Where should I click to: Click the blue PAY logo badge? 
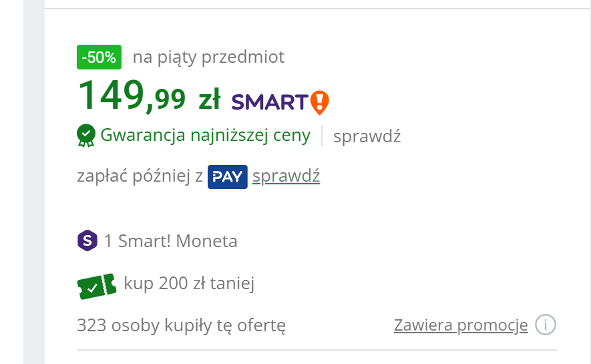228,177
